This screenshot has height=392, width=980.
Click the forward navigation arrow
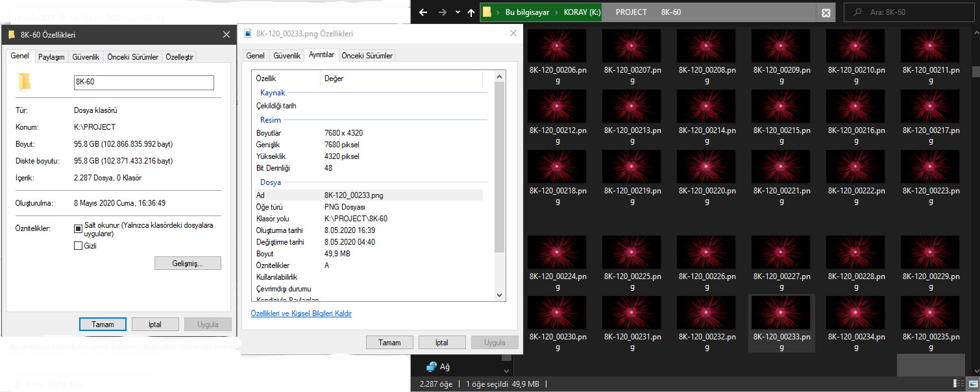[442, 12]
